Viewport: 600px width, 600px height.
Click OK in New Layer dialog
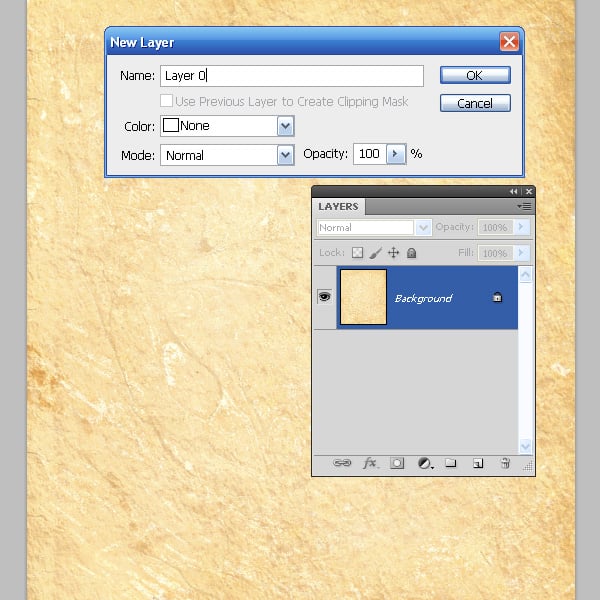(475, 76)
